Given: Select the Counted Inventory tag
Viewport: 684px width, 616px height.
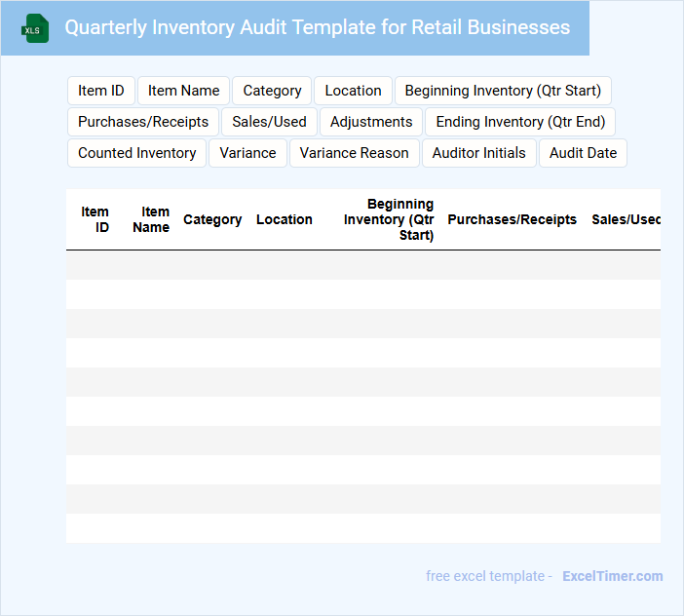Looking at the screenshot, I should click(x=136, y=153).
